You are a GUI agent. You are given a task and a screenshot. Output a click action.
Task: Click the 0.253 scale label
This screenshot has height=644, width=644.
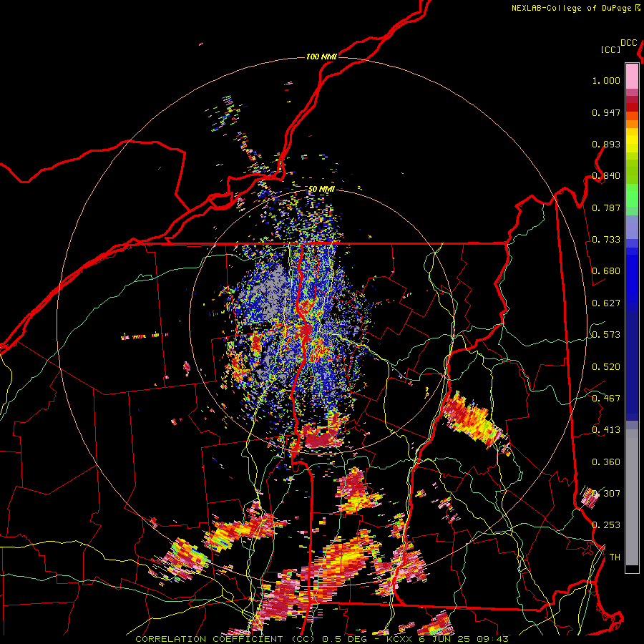click(x=606, y=525)
